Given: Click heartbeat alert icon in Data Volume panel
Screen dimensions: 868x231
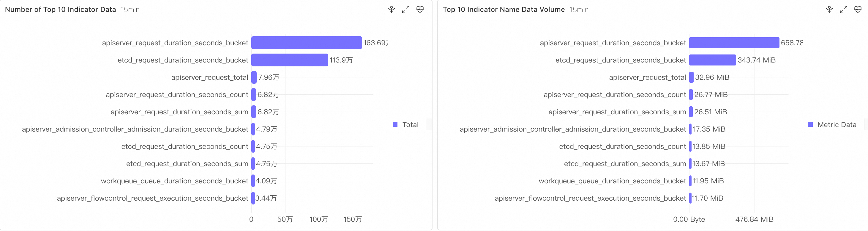Looking at the screenshot, I should 858,10.
